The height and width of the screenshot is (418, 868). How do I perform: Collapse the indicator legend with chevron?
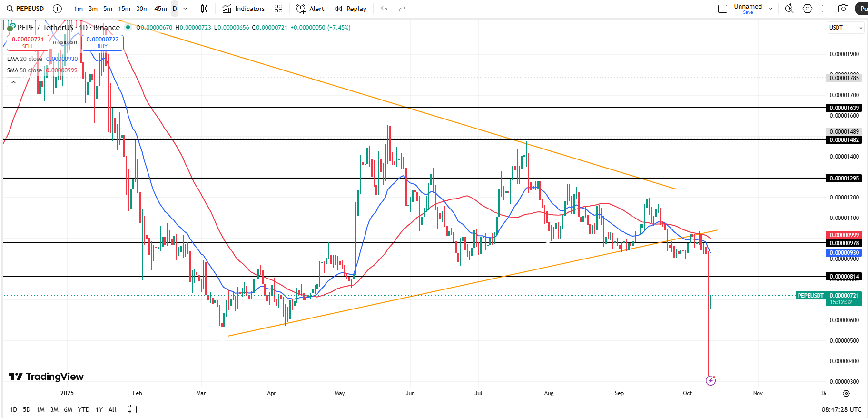click(13, 82)
